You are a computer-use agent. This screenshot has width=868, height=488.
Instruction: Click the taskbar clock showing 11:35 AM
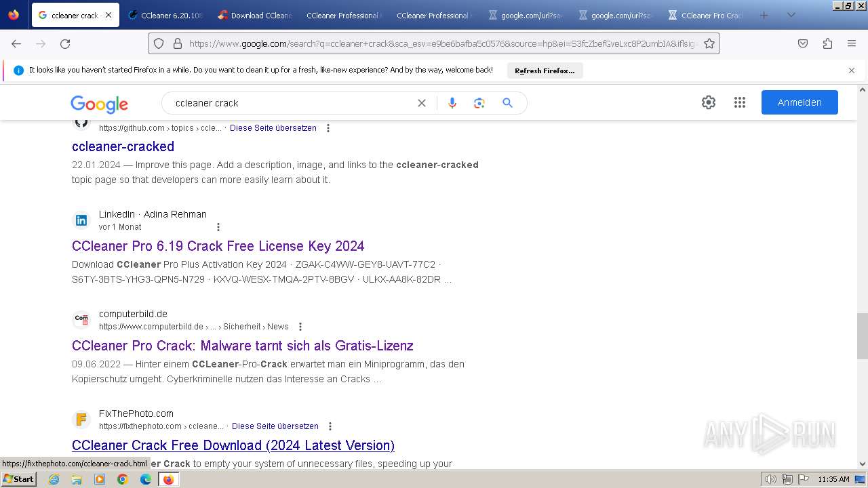pyautogui.click(x=833, y=479)
